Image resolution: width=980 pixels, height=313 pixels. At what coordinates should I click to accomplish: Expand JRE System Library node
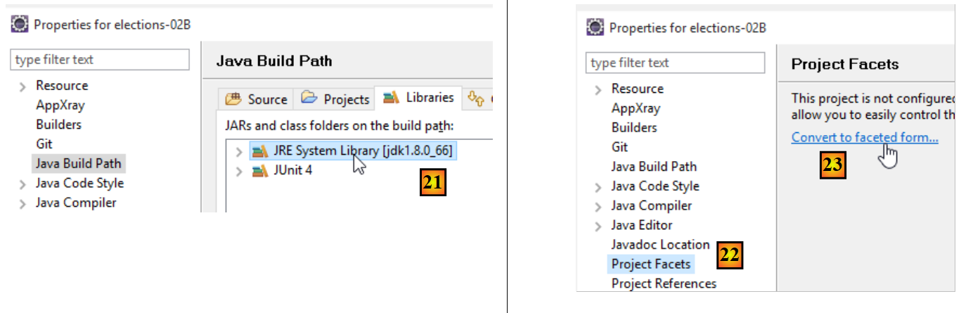coord(239,151)
